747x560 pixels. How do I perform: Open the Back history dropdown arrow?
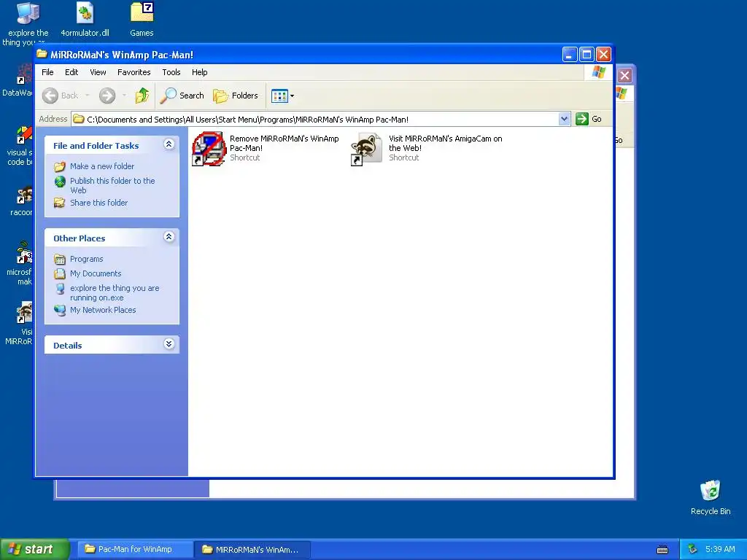(88, 96)
